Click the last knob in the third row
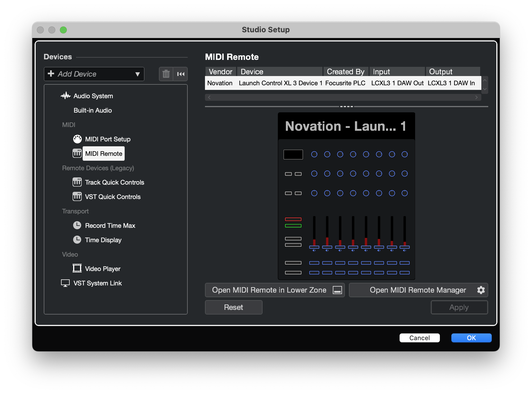The width and height of the screenshot is (532, 394). [x=404, y=193]
